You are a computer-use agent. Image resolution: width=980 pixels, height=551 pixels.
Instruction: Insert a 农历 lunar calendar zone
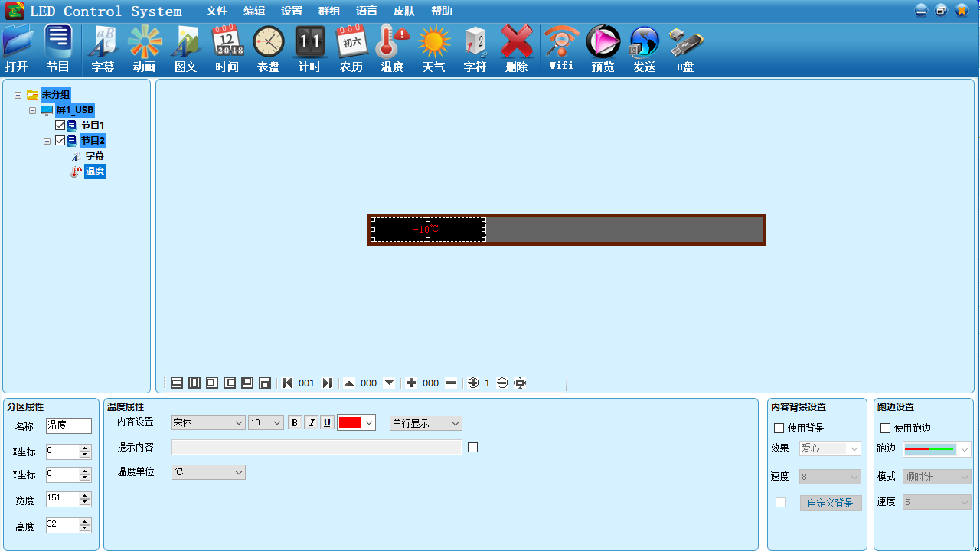pyautogui.click(x=351, y=47)
